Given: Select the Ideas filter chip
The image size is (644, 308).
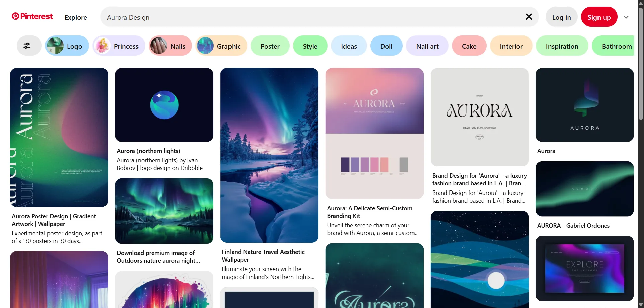Looking at the screenshot, I should click(x=349, y=46).
